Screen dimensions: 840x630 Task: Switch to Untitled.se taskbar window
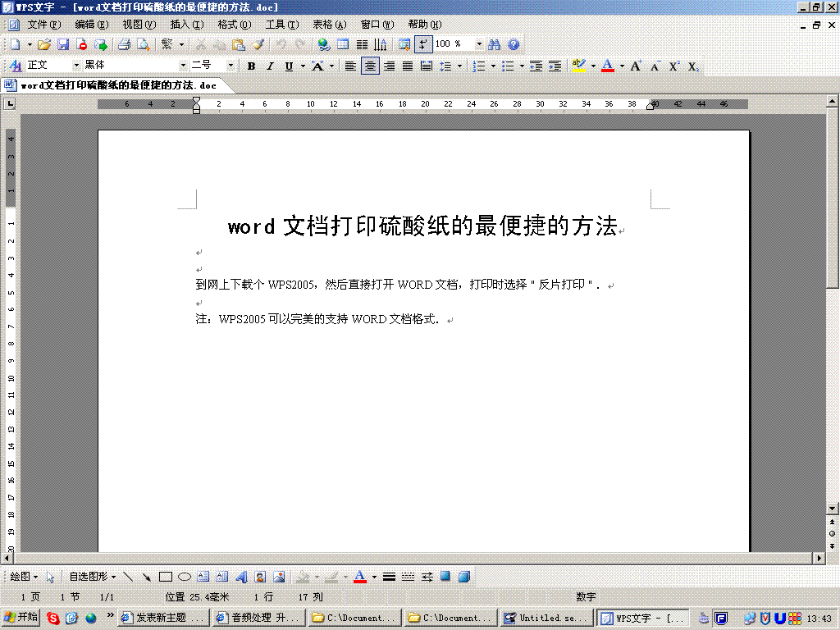click(x=547, y=618)
